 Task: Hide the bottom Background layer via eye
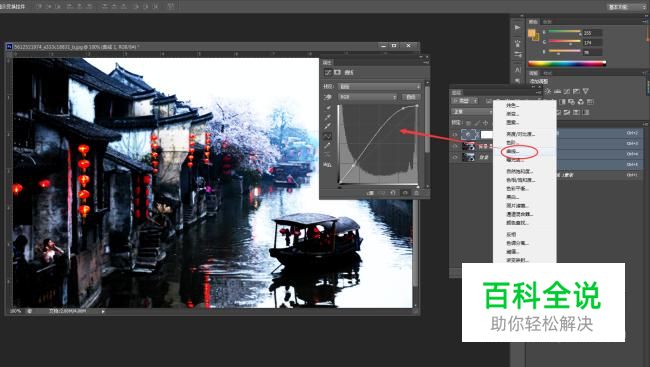[455, 158]
